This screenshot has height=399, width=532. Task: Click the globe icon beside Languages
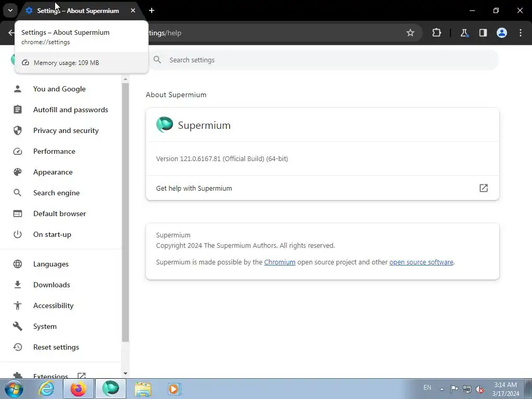18,264
